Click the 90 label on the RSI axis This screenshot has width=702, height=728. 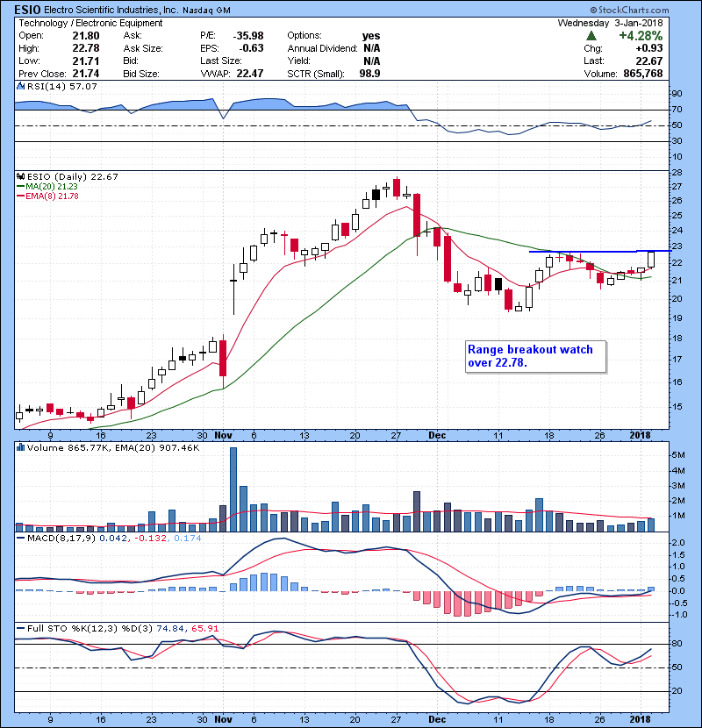click(x=677, y=93)
